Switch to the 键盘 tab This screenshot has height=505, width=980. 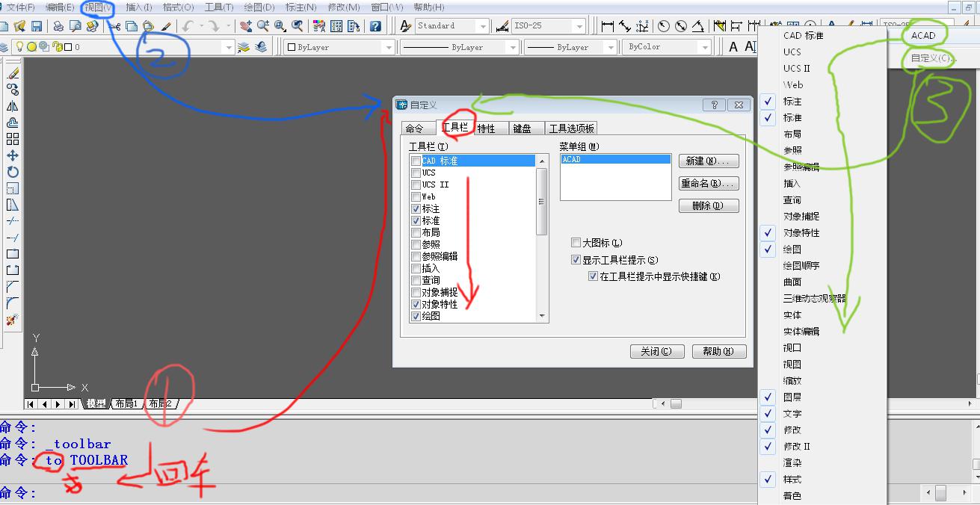[522, 128]
